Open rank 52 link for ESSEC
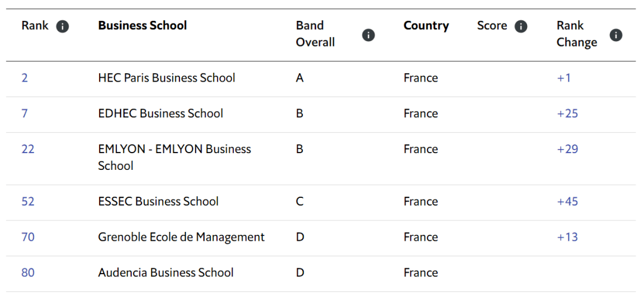 (x=28, y=202)
